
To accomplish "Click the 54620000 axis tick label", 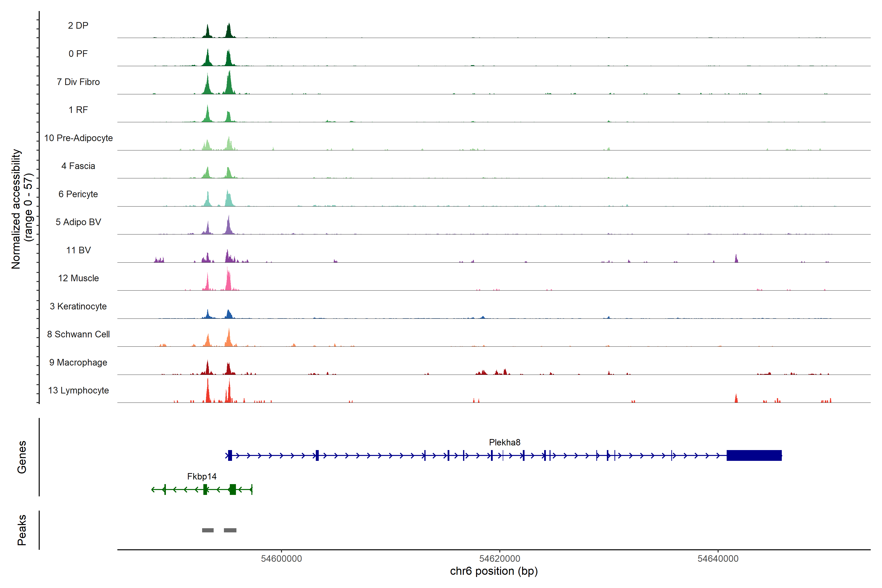I will [x=500, y=559].
